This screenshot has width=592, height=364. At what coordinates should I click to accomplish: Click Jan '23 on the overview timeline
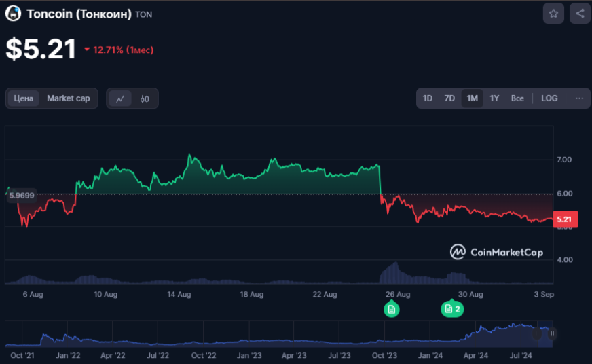click(x=249, y=356)
